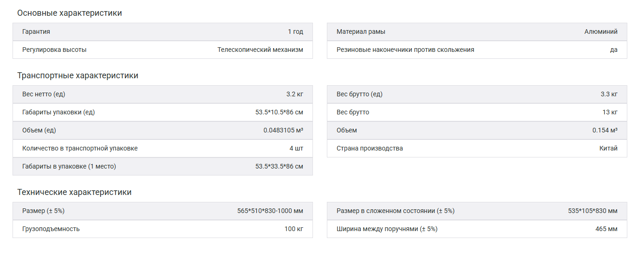Select the "Вес нетто (ед)" row label
644x257 pixels.
(44, 94)
